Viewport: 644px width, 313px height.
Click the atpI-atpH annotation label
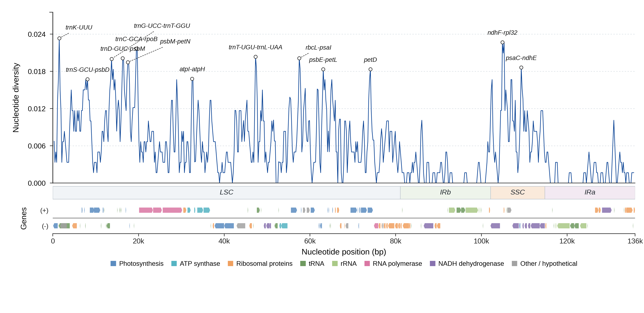192,69
